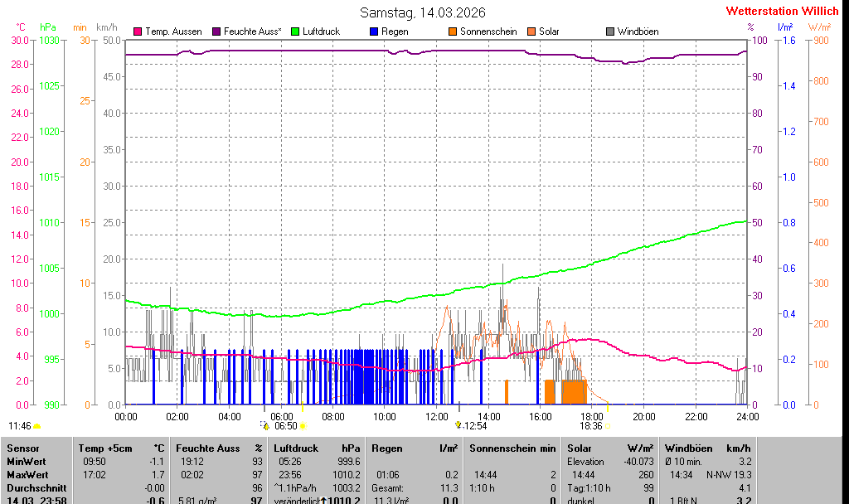Click the MaxWert row label

[27, 475]
